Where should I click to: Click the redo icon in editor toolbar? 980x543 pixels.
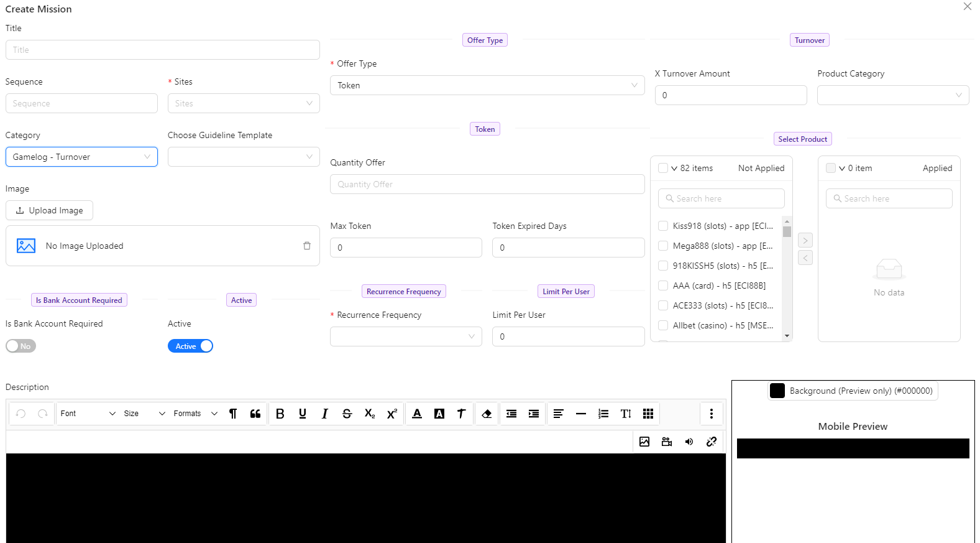point(43,414)
